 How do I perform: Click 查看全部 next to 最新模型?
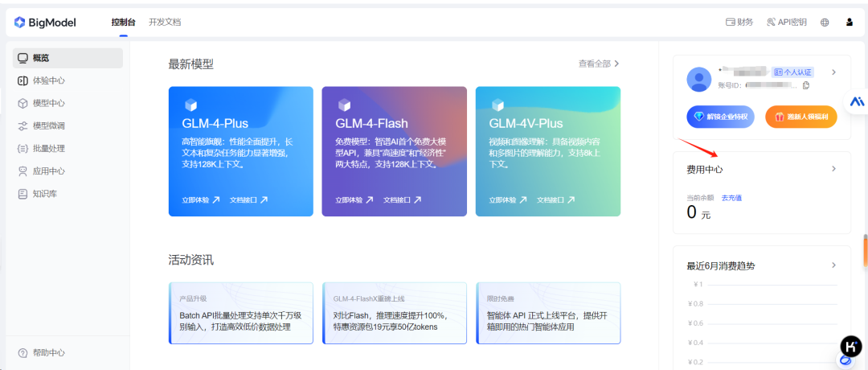[599, 64]
